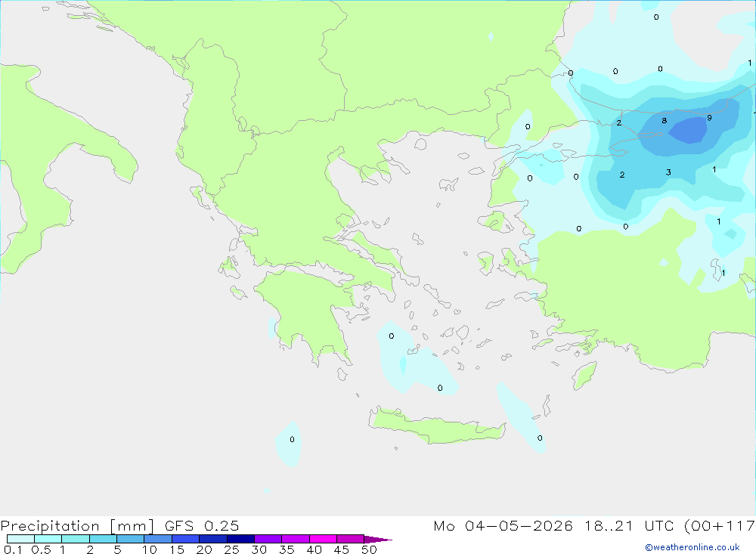Pick the 30–35 mm purple legend swatch
The height and width of the screenshot is (554, 756).
[x=268, y=539]
